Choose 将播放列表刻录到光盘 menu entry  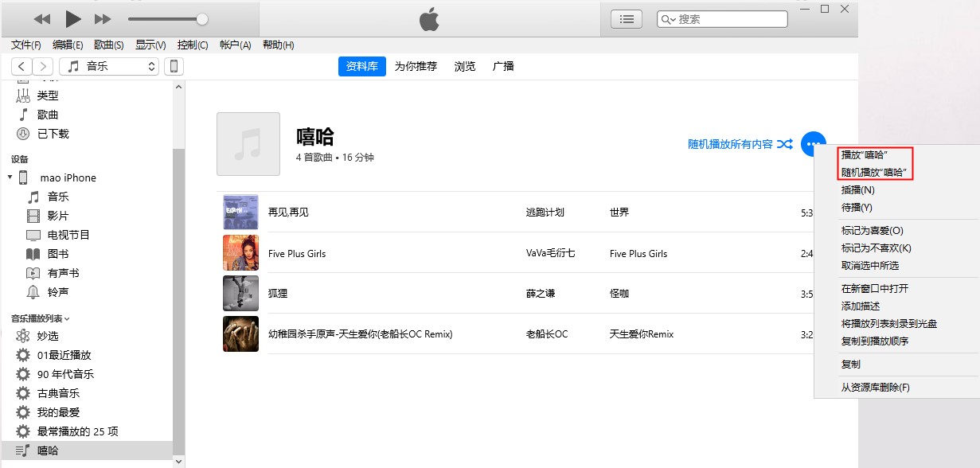[889, 324]
